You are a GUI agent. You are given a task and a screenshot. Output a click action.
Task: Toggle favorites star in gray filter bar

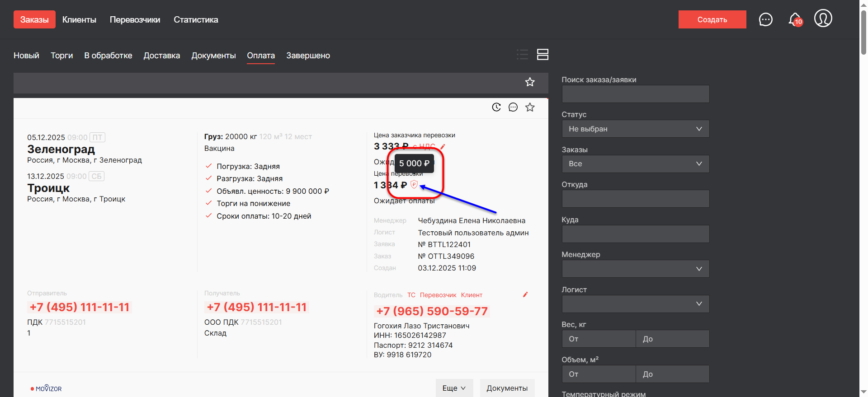pos(530,82)
